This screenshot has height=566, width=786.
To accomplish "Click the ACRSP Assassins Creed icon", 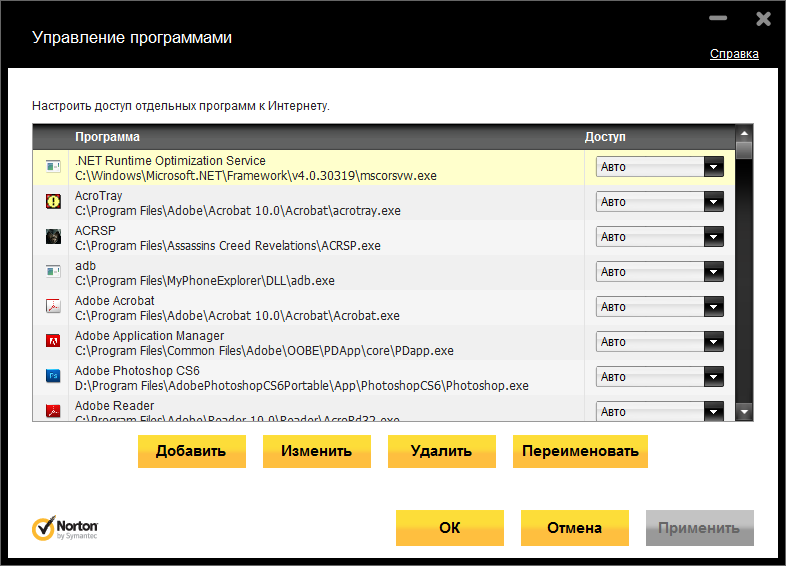I will coord(53,236).
